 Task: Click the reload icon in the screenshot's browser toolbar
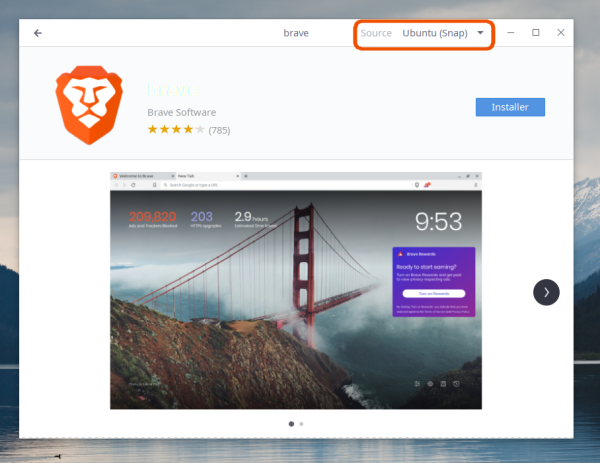[133, 185]
